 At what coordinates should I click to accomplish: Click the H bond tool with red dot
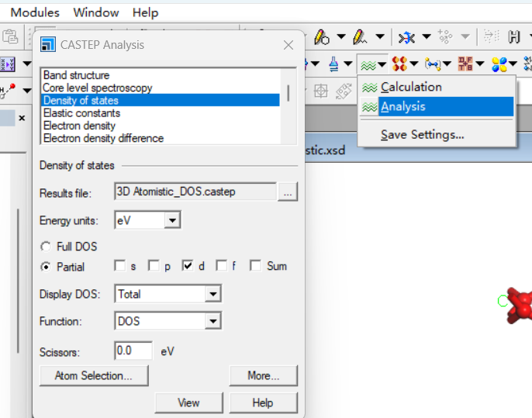click(x=8, y=90)
